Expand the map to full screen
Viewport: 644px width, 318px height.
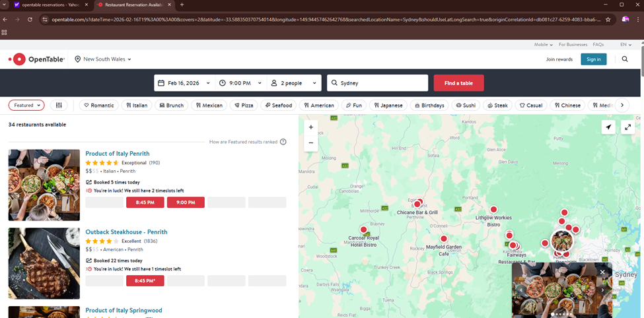[x=628, y=127]
